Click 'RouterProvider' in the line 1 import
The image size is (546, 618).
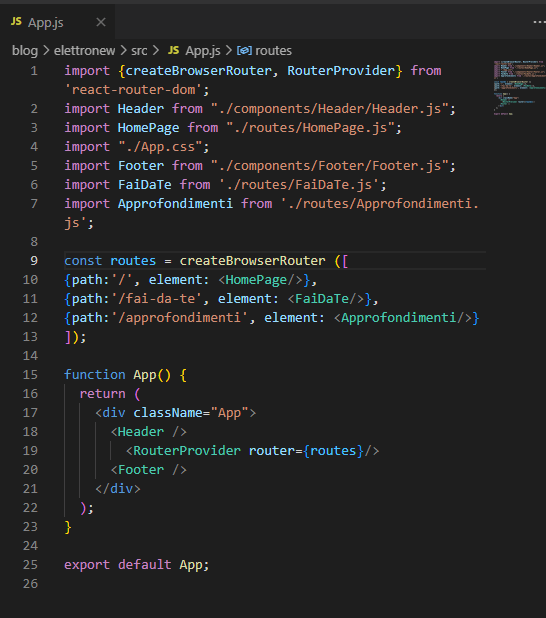(341, 71)
